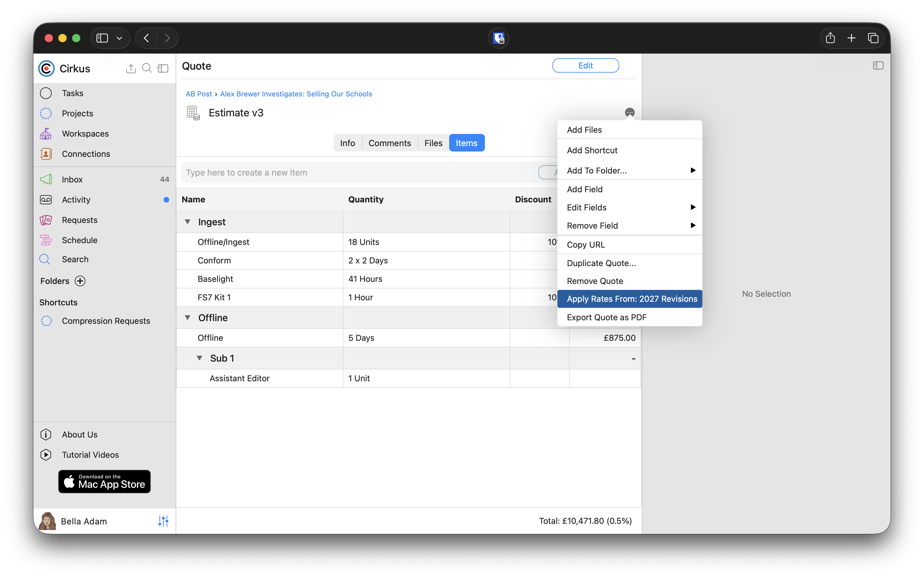
Task: Open Tutorial Videos play icon
Action: pos(46,455)
